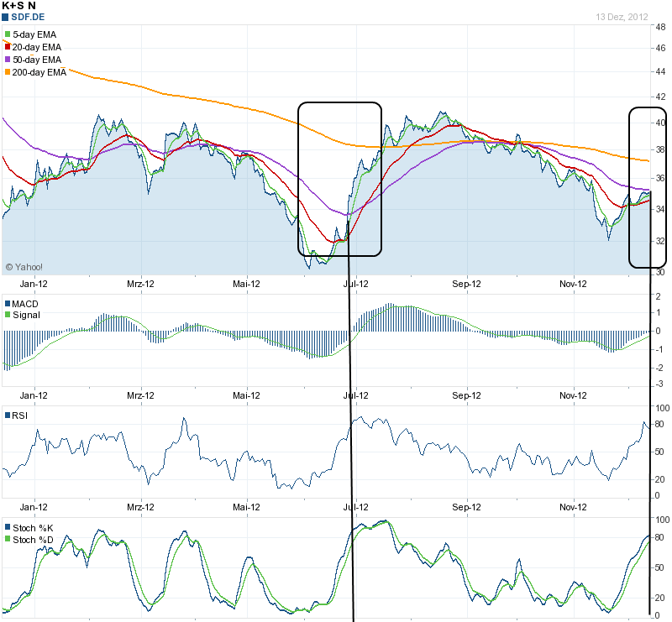Click Sep-12 on the MACD chart axis
Viewport: 672px width, 622px height.
466,395
